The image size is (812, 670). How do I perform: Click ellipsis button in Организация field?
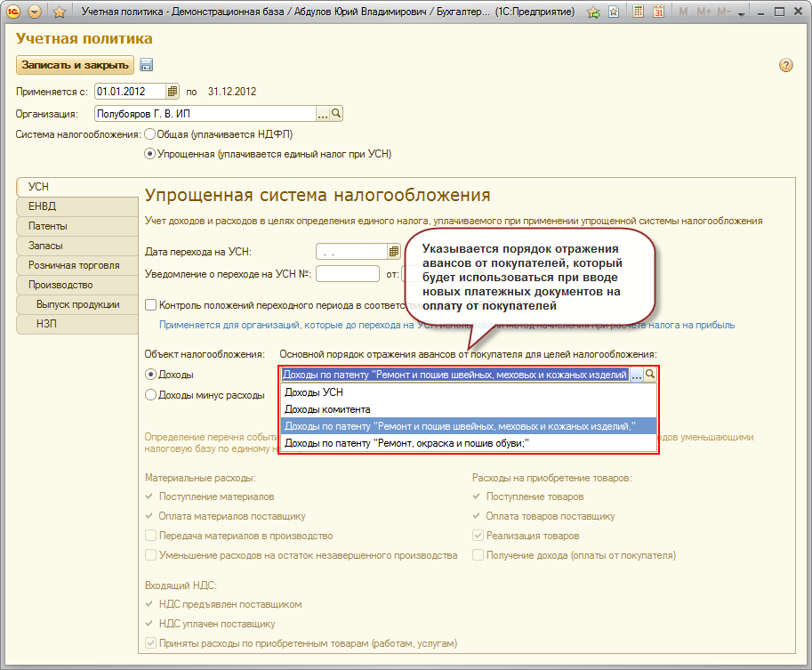pyautogui.click(x=324, y=114)
